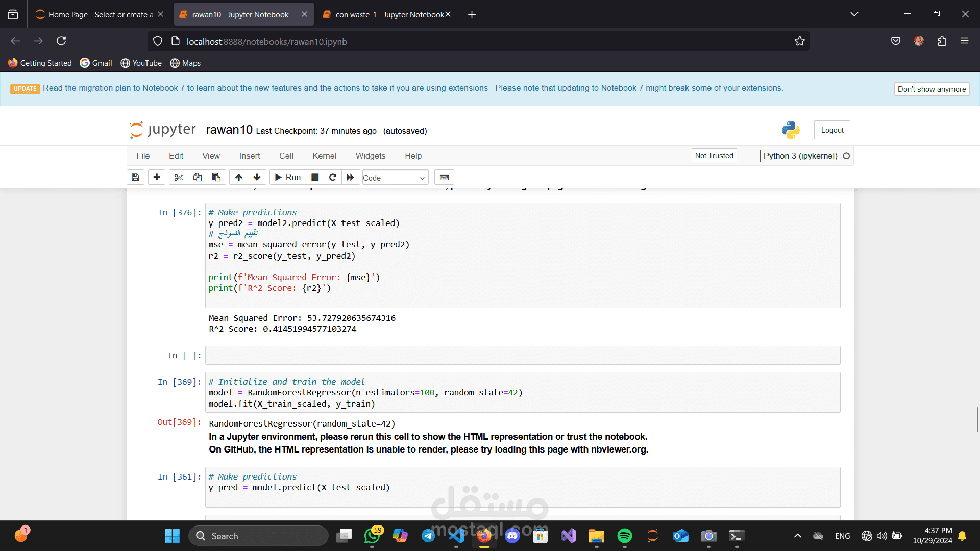Open the notification bell in system tray
Viewport: 980px width, 551px height.
coord(963,536)
